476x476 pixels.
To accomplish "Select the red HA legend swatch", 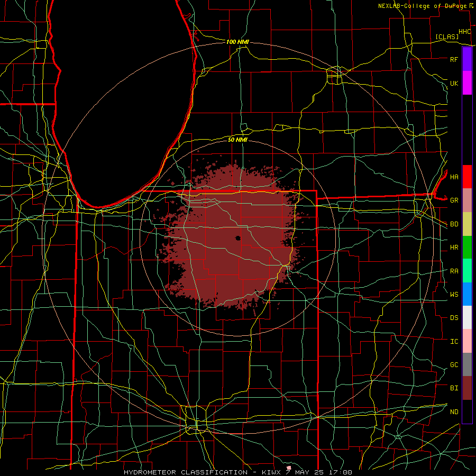I will (x=467, y=177).
